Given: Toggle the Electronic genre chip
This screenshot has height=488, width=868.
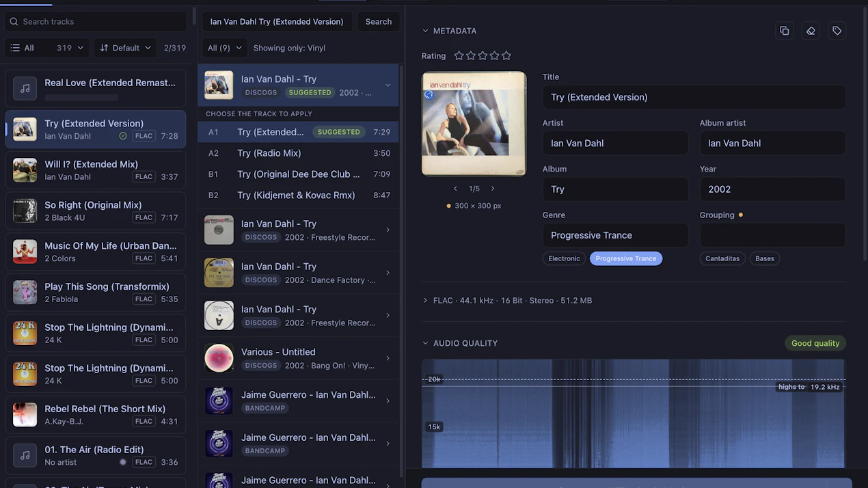Looking at the screenshot, I should click(564, 258).
